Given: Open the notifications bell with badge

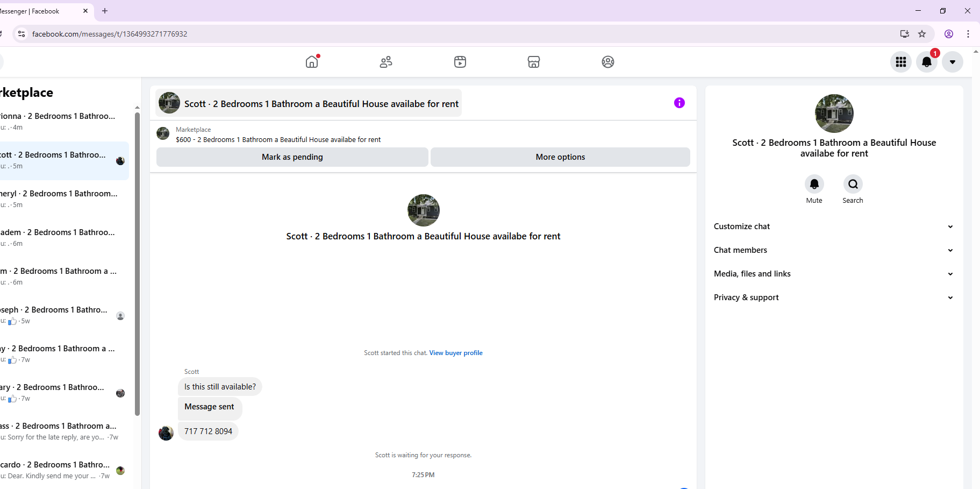Looking at the screenshot, I should tap(927, 62).
